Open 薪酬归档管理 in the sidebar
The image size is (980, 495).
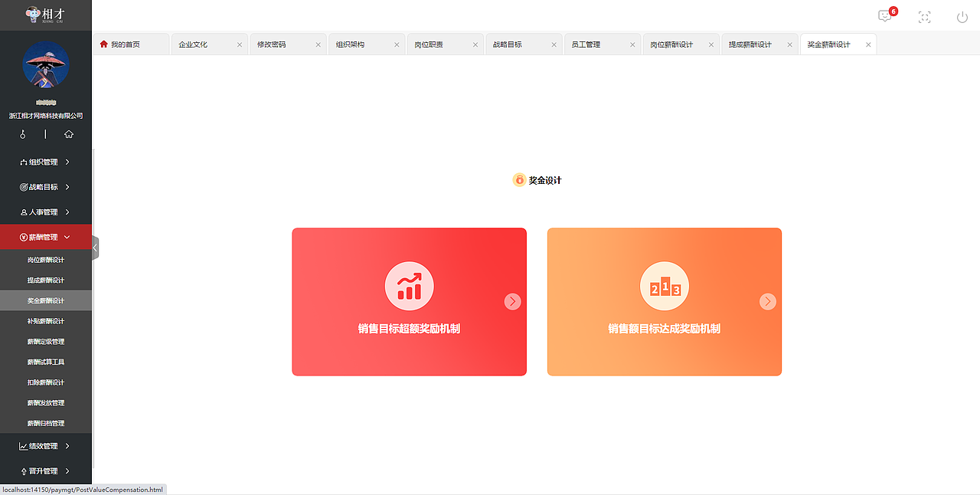pos(46,423)
